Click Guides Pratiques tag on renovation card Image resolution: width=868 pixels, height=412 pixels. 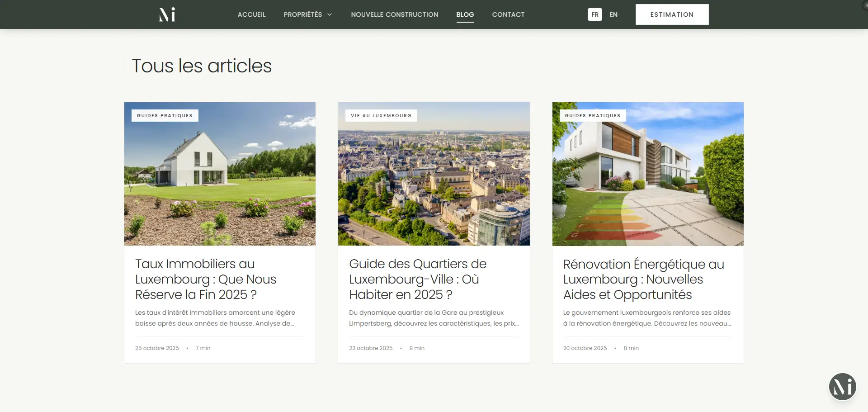tap(592, 115)
